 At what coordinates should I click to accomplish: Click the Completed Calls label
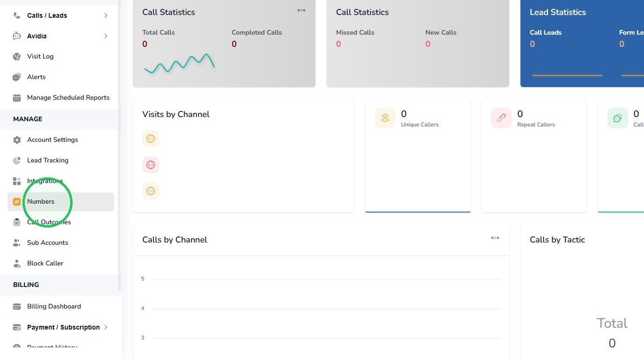(256, 32)
